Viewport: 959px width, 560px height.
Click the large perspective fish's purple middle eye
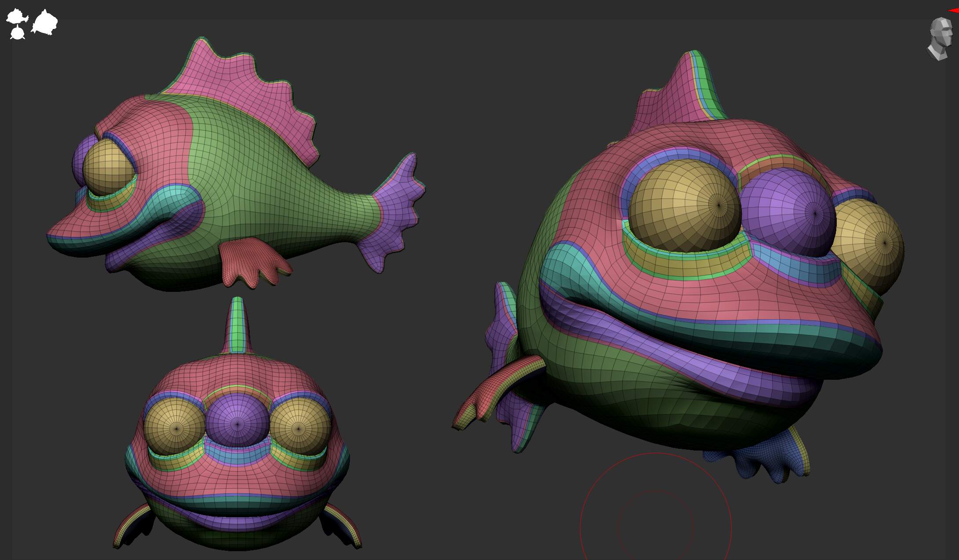[788, 212]
